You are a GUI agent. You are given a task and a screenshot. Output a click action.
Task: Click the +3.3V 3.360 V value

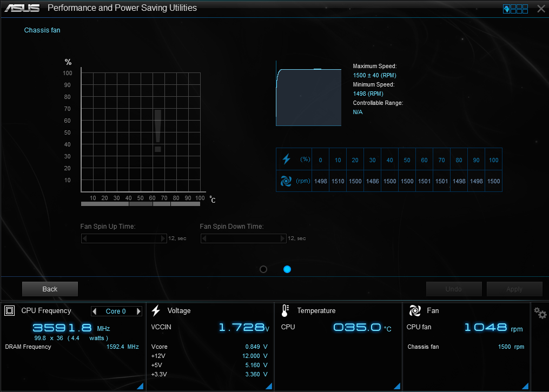[x=256, y=374]
